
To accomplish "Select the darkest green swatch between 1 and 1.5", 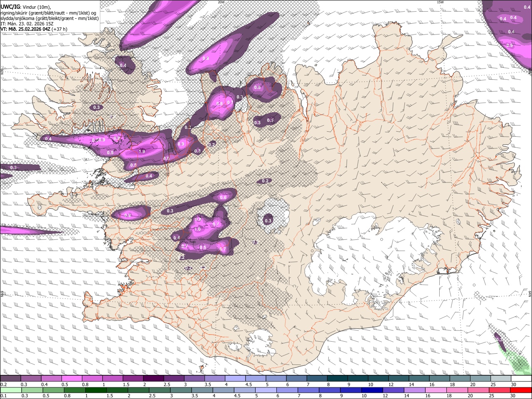I will 96,390.
